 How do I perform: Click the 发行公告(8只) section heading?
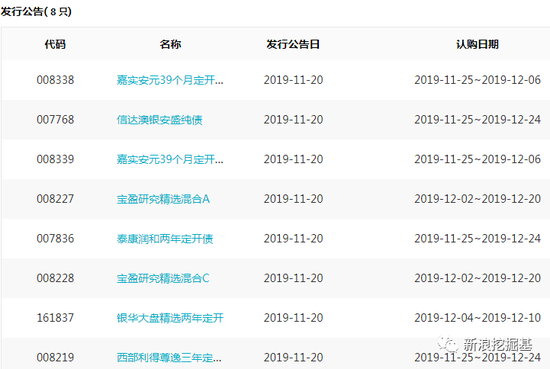pos(36,12)
